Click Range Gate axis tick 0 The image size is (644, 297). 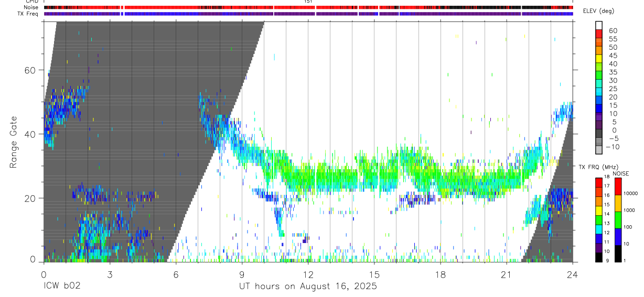pos(33,259)
